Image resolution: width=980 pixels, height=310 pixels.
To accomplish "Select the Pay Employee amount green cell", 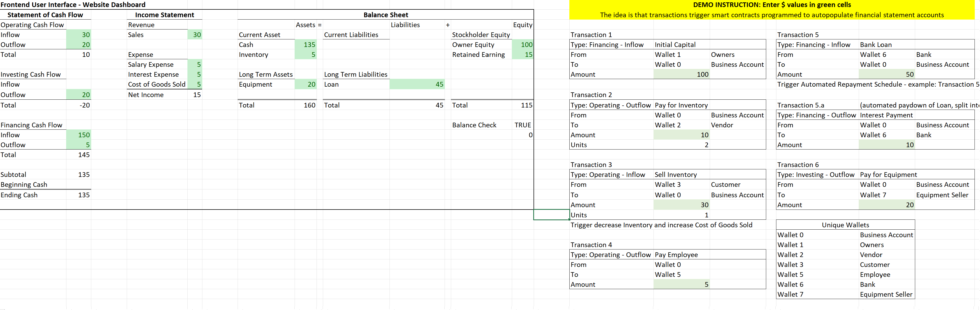I will tap(681, 284).
